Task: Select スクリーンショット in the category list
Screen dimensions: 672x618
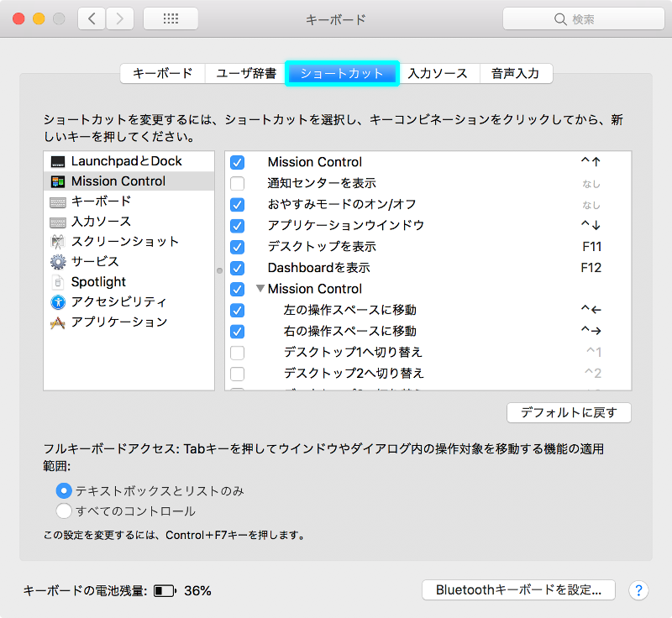Action: tap(129, 242)
